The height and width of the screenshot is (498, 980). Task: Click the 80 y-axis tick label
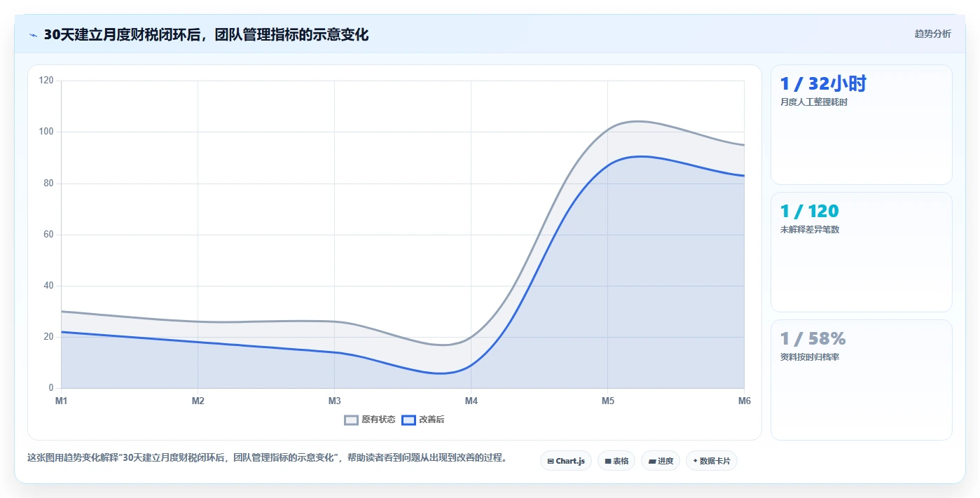tap(48, 183)
